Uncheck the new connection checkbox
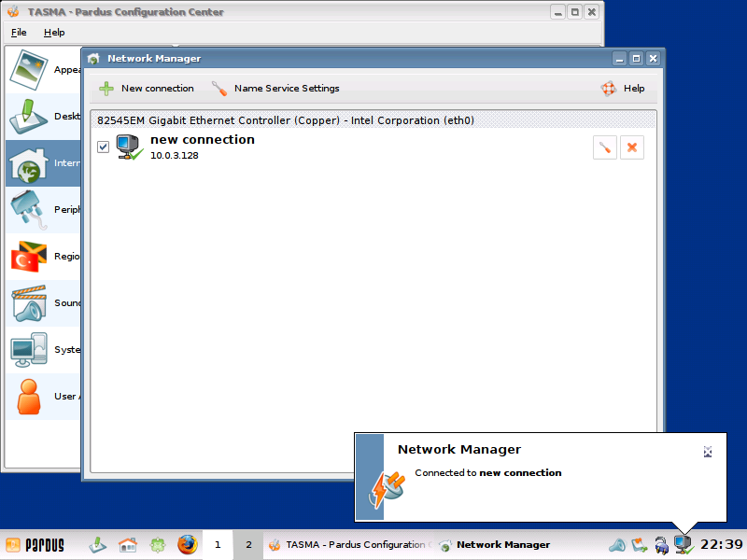 coord(103,147)
